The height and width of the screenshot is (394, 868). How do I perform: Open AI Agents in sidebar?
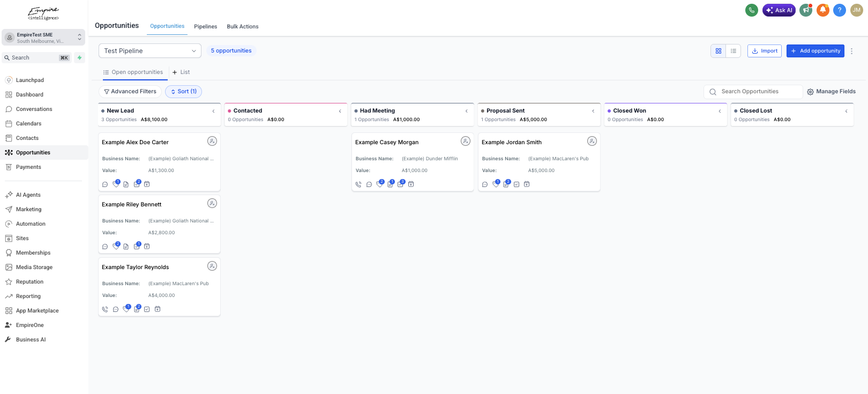point(28,195)
